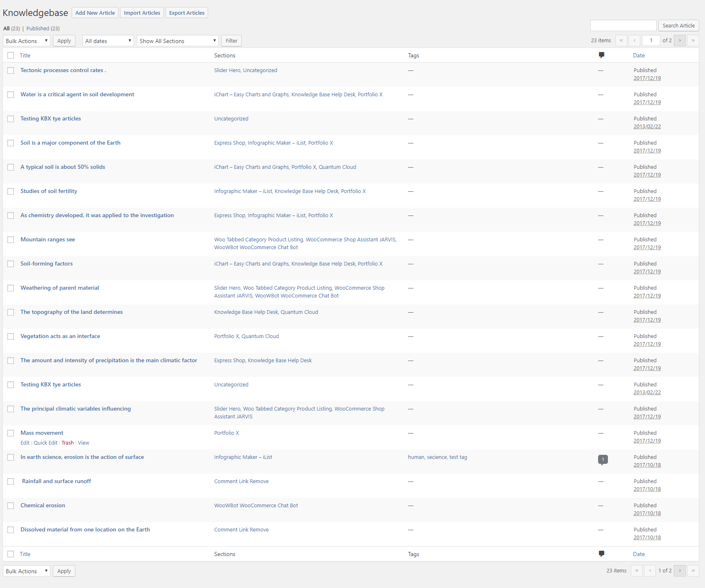Image resolution: width=705 pixels, height=588 pixels.
Task: Click the current page number field
Action: pyautogui.click(x=651, y=41)
